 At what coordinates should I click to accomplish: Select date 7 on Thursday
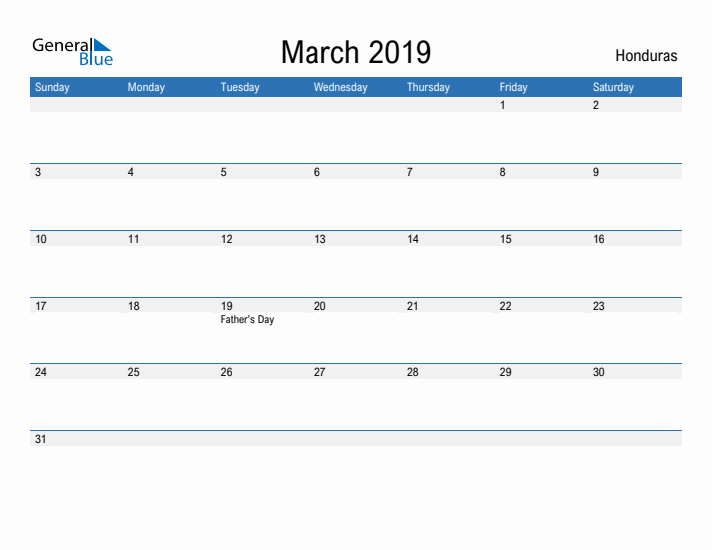pos(410,172)
